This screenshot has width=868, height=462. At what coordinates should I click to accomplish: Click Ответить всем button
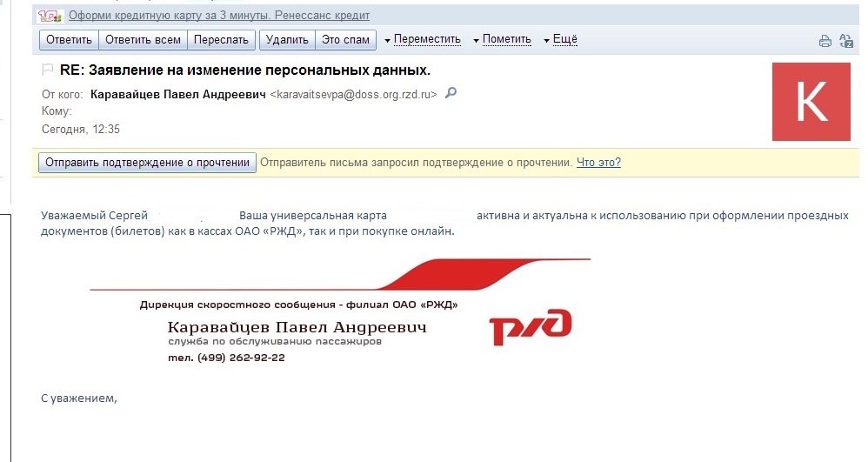[143, 40]
